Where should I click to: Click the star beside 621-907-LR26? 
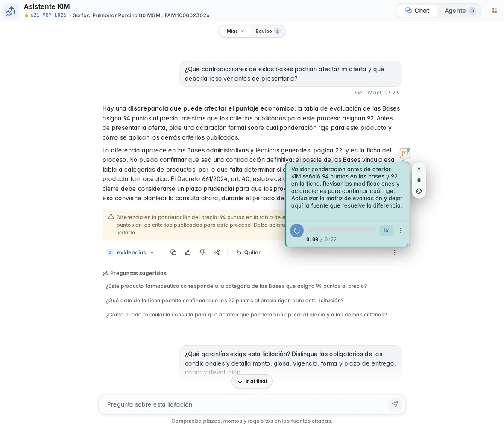(26, 15)
